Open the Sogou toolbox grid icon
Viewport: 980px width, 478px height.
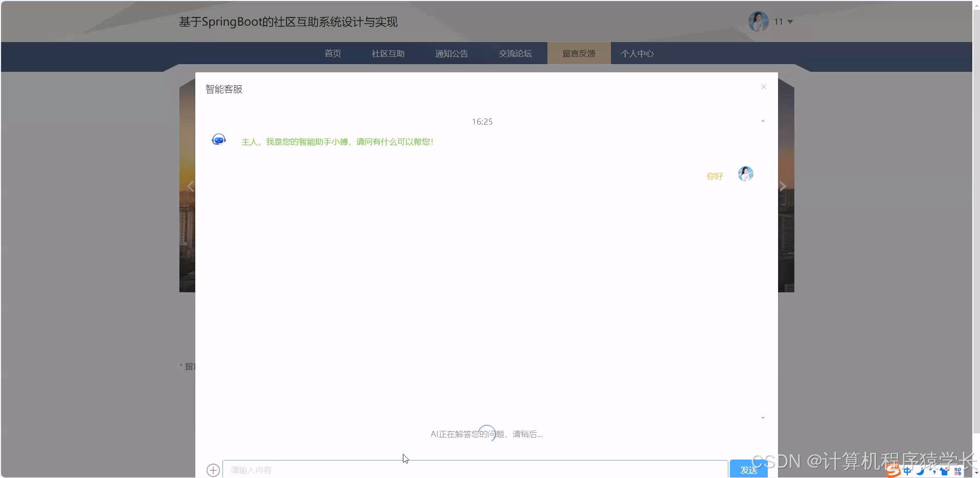coord(957,471)
